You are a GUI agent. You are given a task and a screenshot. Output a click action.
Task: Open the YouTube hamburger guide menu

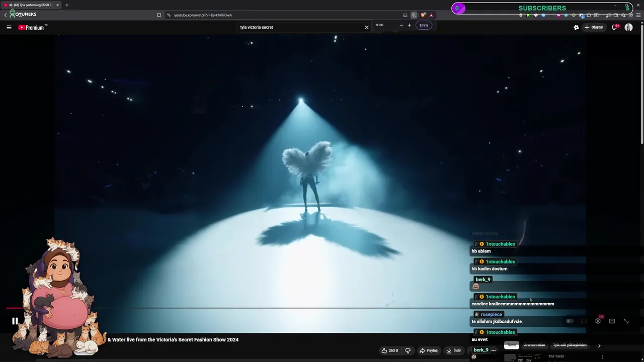9,28
